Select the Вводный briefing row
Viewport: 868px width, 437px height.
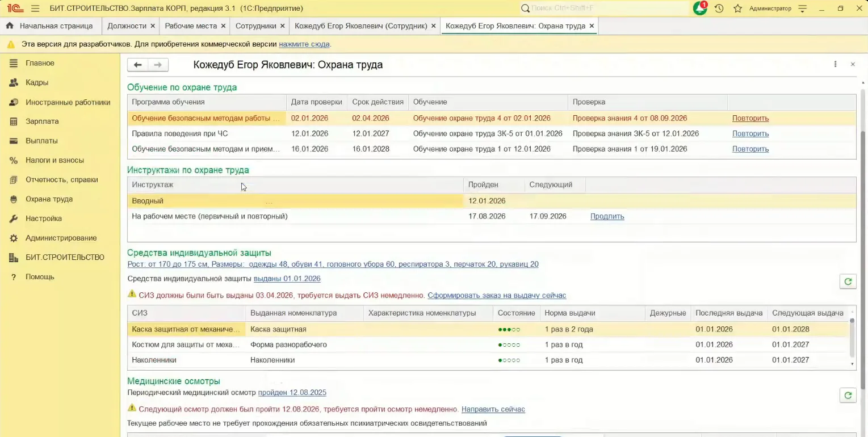point(492,201)
